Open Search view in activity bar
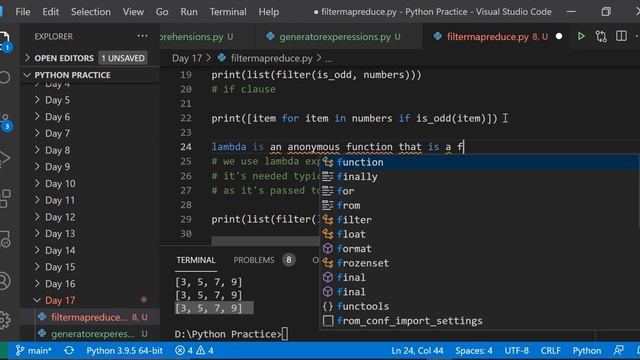Image resolution: width=640 pixels, height=360 pixels. click(5, 77)
